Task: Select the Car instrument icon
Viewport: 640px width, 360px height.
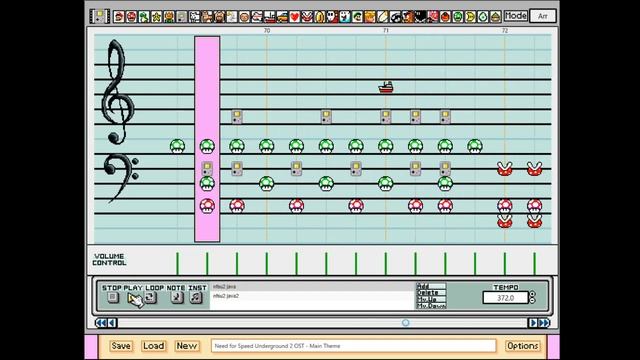Action: pos(282,17)
